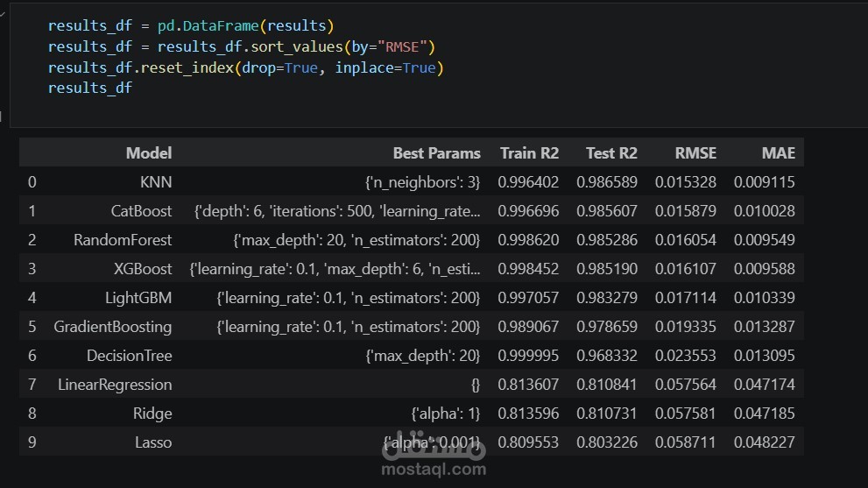Viewport: 868px width, 488px height.
Task: Click the {'n_neighbors': 3} params cell
Action: coord(422,182)
